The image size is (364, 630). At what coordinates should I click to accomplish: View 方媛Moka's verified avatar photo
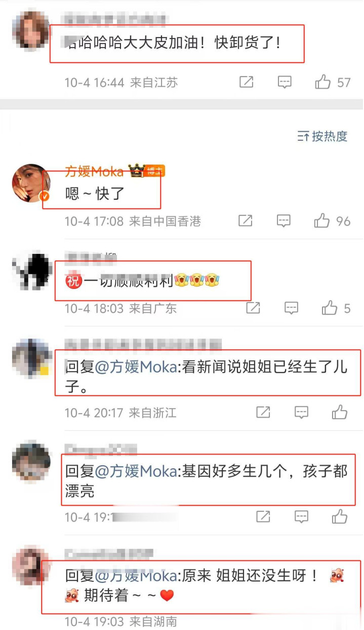click(31, 182)
